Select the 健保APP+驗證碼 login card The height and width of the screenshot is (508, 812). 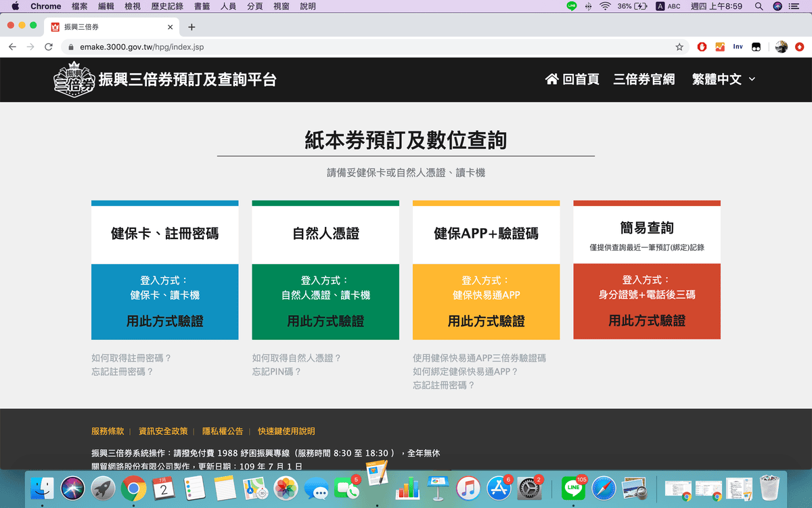click(x=486, y=271)
